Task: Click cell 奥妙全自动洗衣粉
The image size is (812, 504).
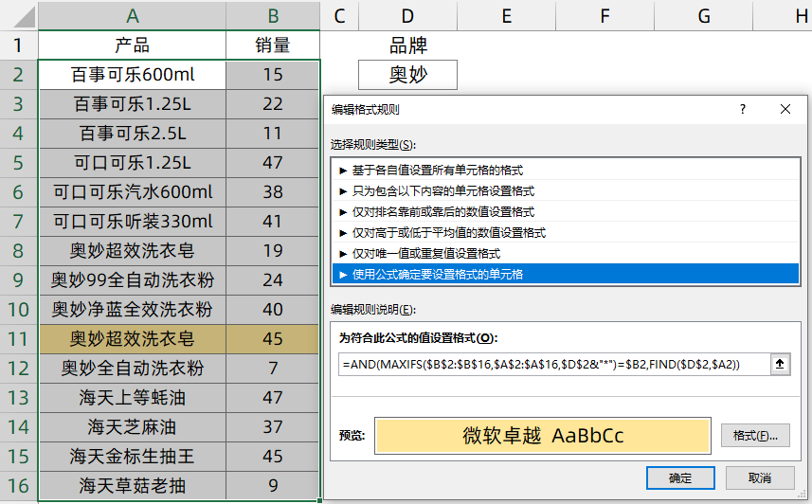Action: click(132, 369)
